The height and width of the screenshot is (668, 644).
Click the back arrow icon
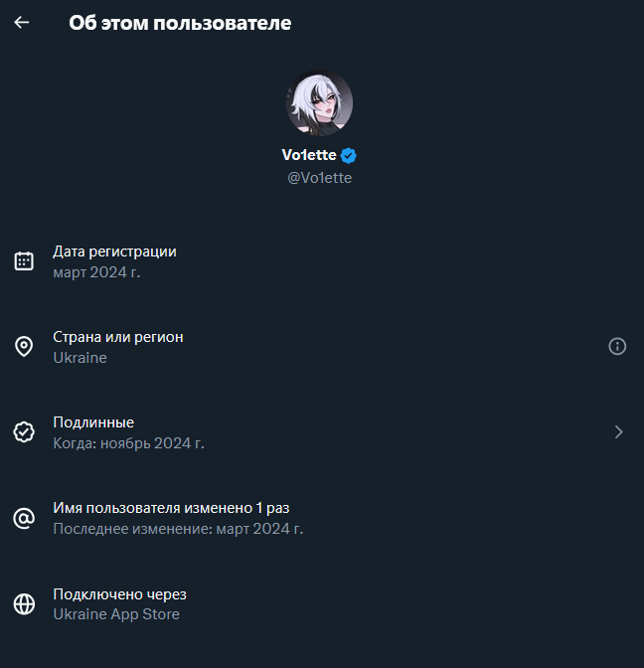(x=22, y=22)
